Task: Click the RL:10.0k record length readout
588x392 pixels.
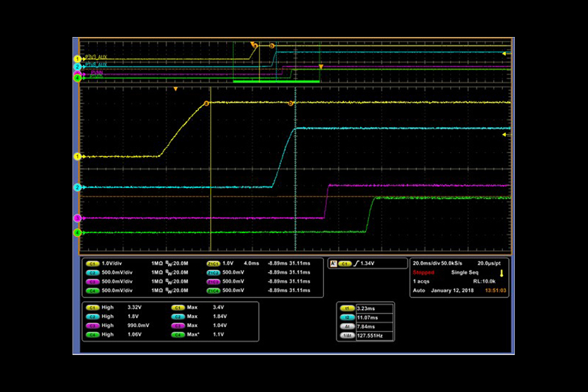Action: coord(484,281)
